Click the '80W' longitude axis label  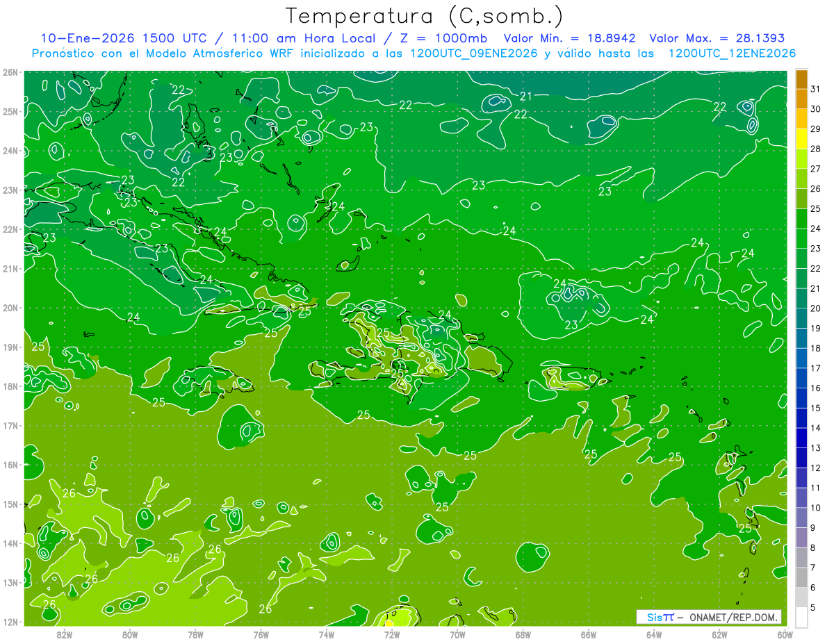[x=130, y=634]
